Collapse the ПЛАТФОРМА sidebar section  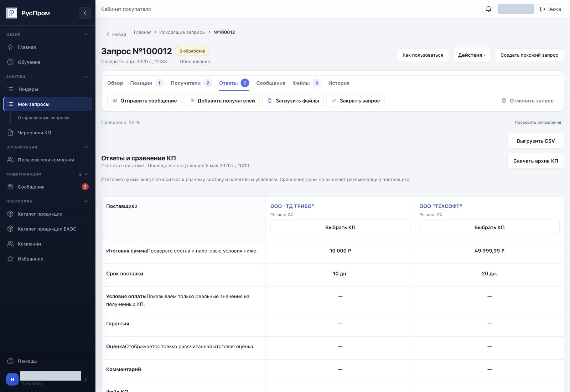(86, 201)
